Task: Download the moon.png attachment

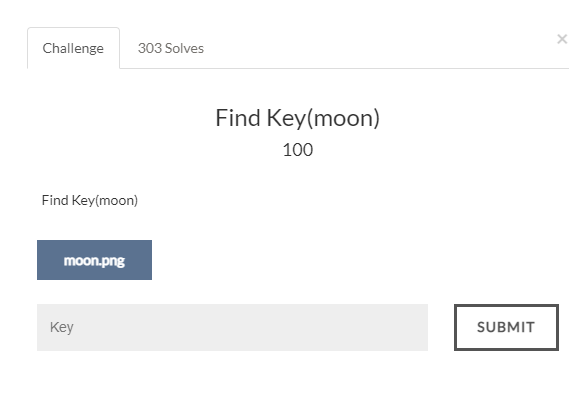Action: pos(94,260)
